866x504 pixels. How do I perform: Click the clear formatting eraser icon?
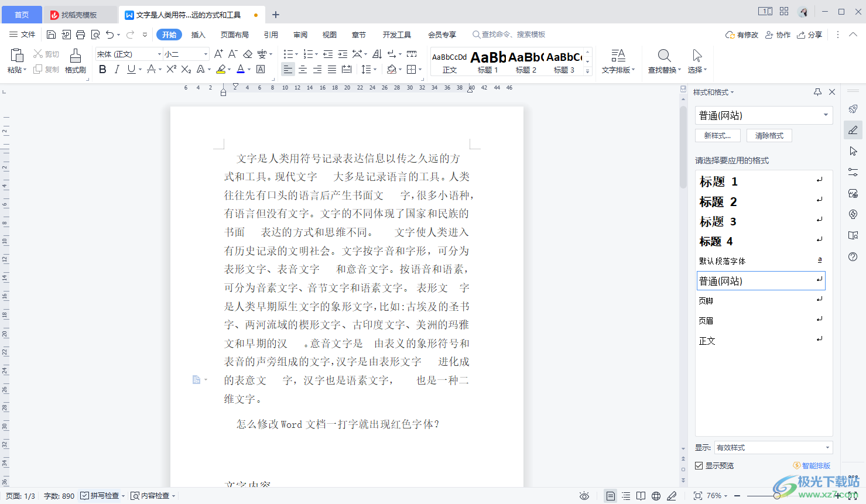(x=248, y=54)
